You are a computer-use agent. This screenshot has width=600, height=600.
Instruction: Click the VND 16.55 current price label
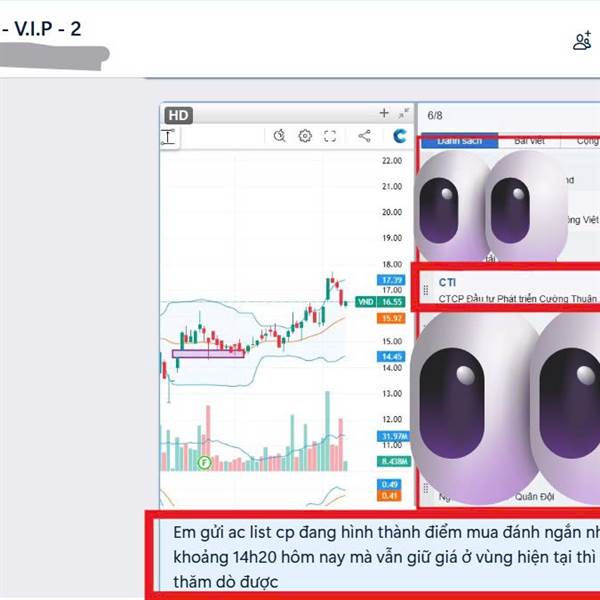tap(380, 302)
